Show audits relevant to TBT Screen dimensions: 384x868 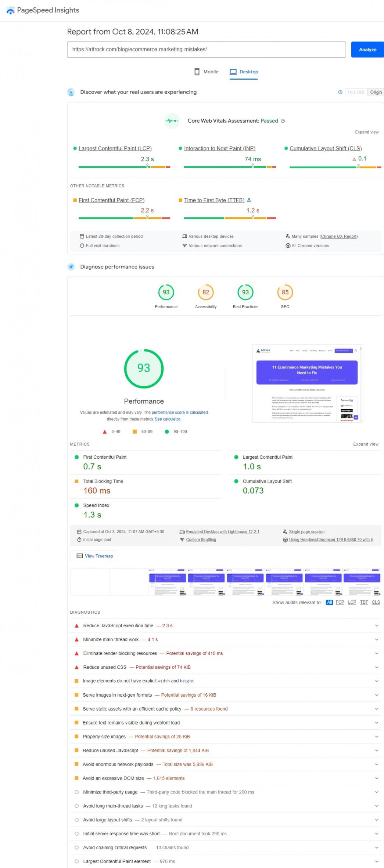[364, 602]
